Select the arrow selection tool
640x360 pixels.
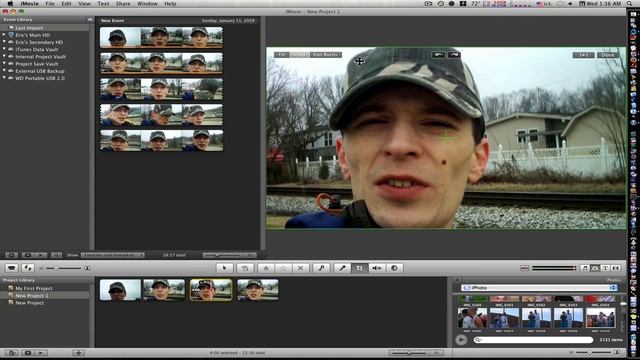[x=224, y=268]
